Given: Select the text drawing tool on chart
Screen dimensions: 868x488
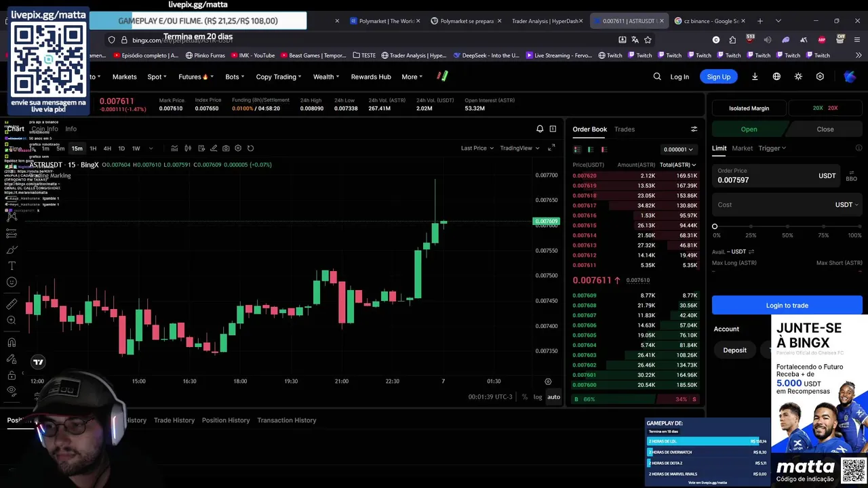Looking at the screenshot, I should tap(12, 266).
